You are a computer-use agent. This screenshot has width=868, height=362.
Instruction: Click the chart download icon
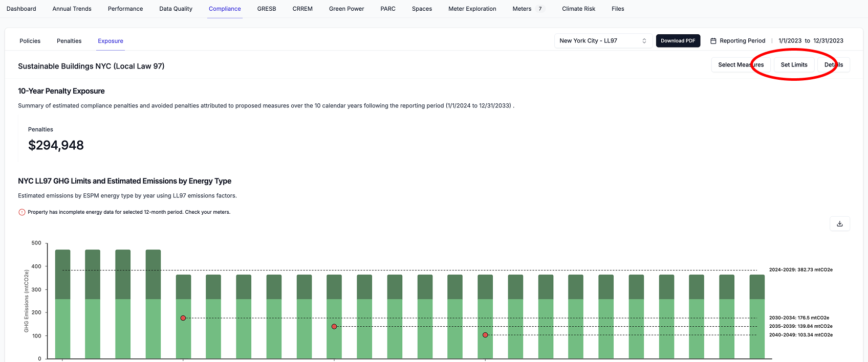[839, 223]
